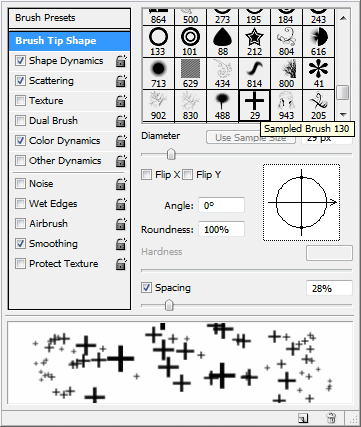Select the curl ornament brush 205

coord(318,105)
